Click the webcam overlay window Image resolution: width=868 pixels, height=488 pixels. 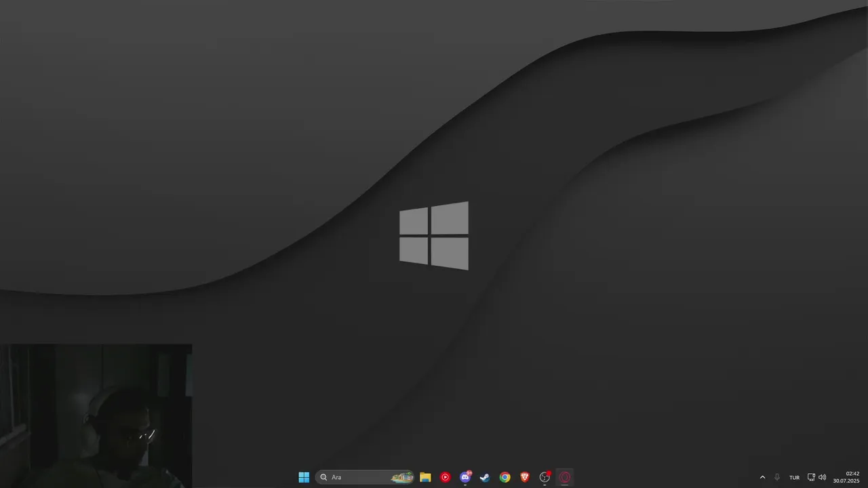pos(96,415)
